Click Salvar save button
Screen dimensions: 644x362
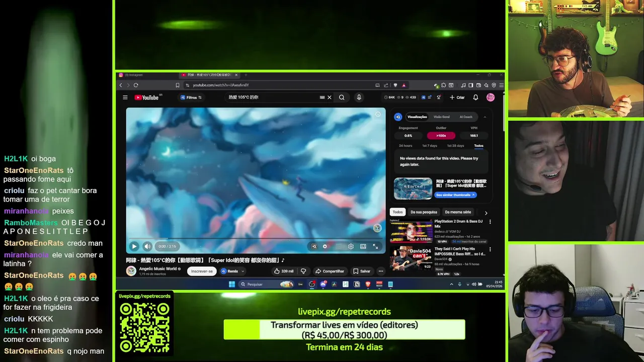coord(362,271)
